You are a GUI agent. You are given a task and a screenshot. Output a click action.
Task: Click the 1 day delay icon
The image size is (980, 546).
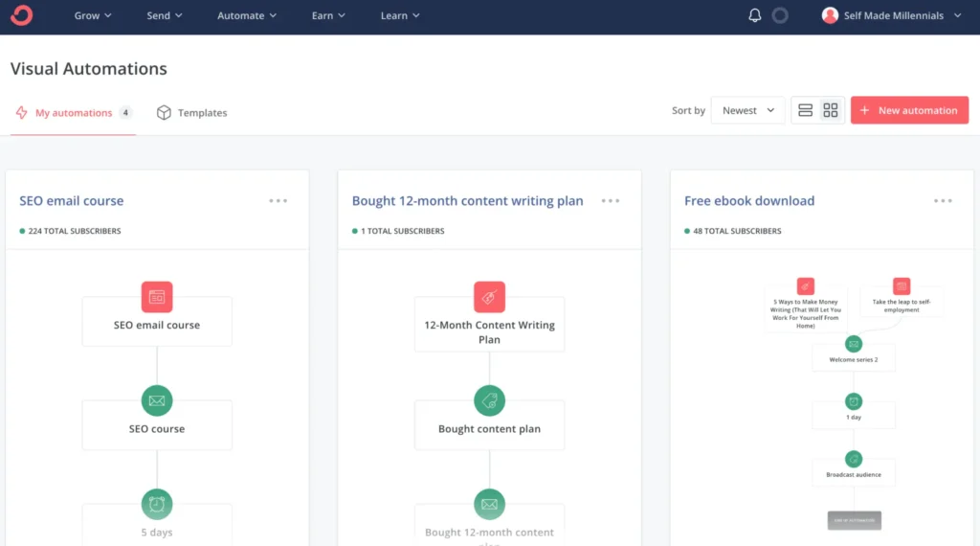coord(853,401)
